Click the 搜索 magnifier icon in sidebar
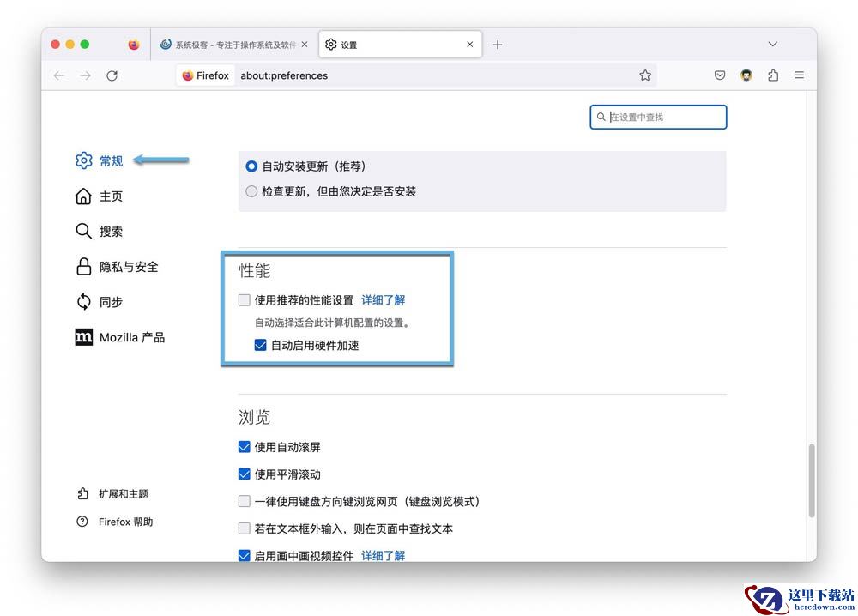858x616 pixels. point(83,231)
